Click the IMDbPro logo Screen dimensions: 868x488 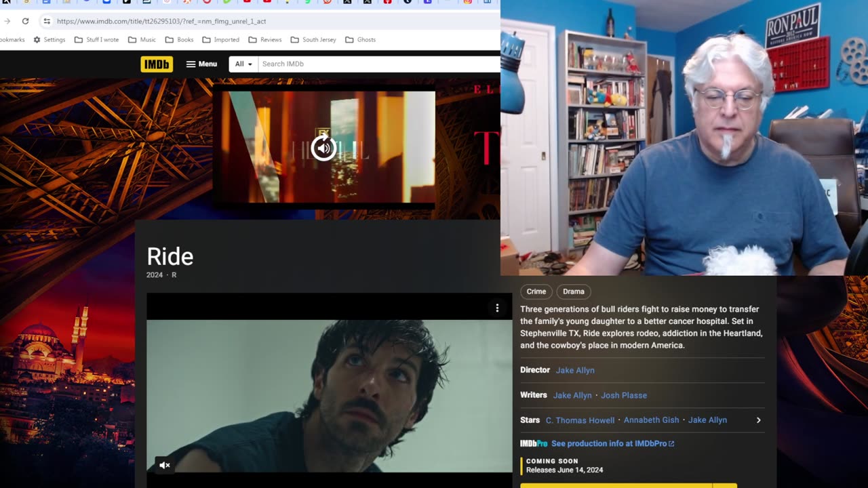pos(534,444)
